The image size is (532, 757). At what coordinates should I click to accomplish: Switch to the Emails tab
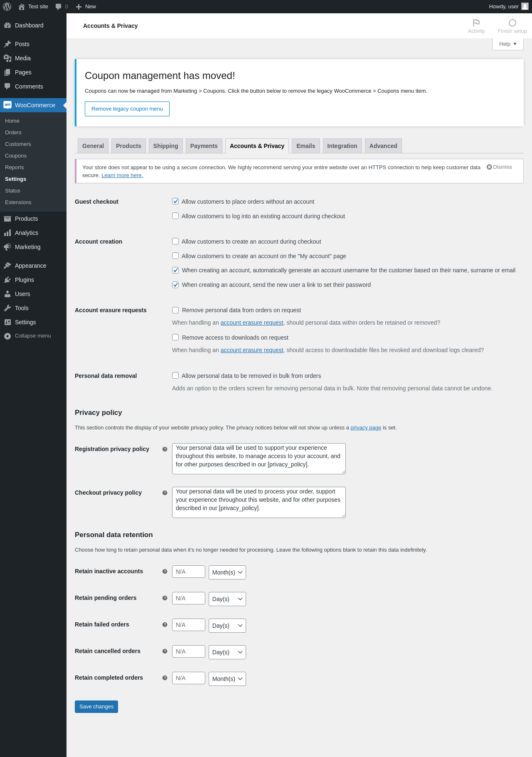[306, 146]
